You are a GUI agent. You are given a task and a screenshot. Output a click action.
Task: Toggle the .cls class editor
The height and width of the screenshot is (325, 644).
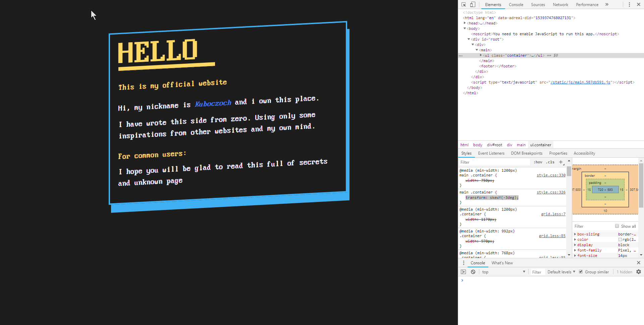[550, 162]
